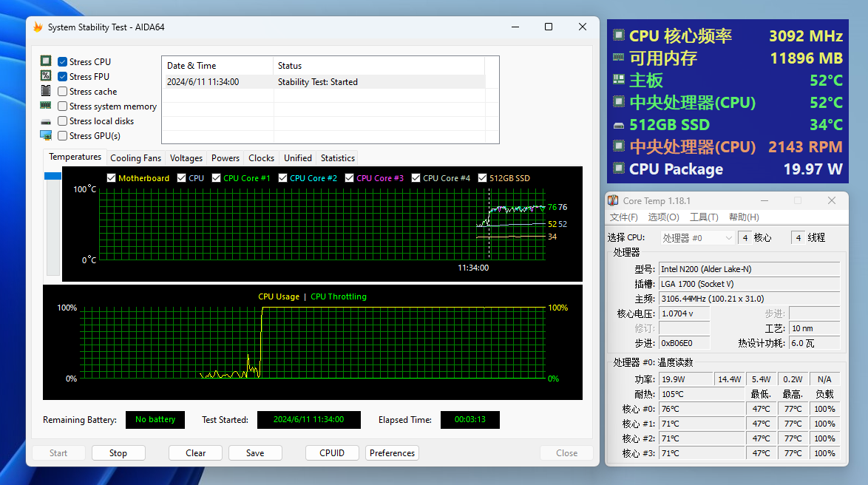The height and width of the screenshot is (485, 868).
Task: Minimize the Core Temp window
Action: [x=764, y=200]
